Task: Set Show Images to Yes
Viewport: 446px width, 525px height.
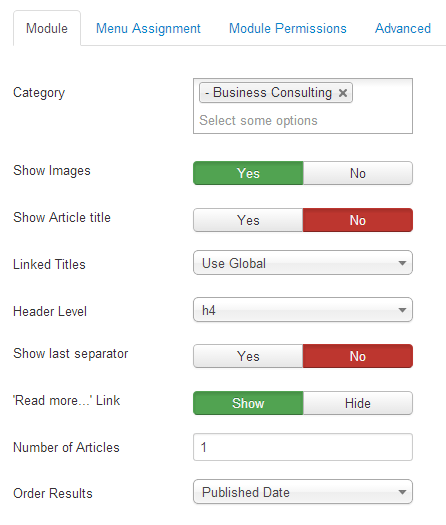Action: click(x=248, y=173)
